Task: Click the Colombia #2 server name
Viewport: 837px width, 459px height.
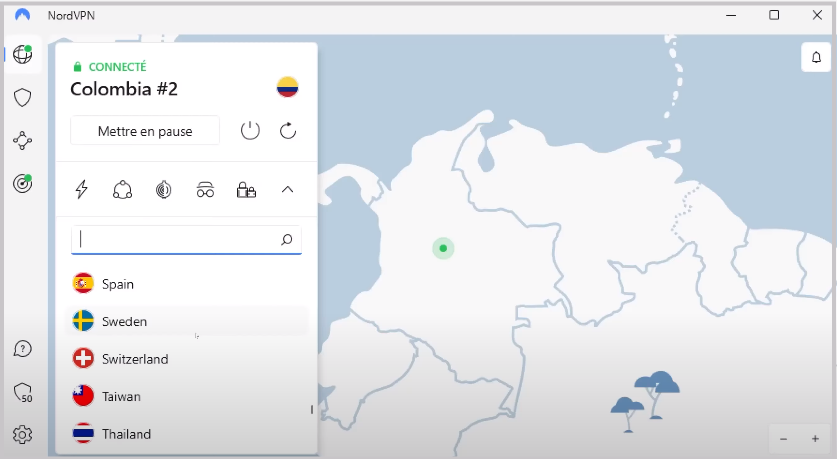Action: tap(124, 89)
